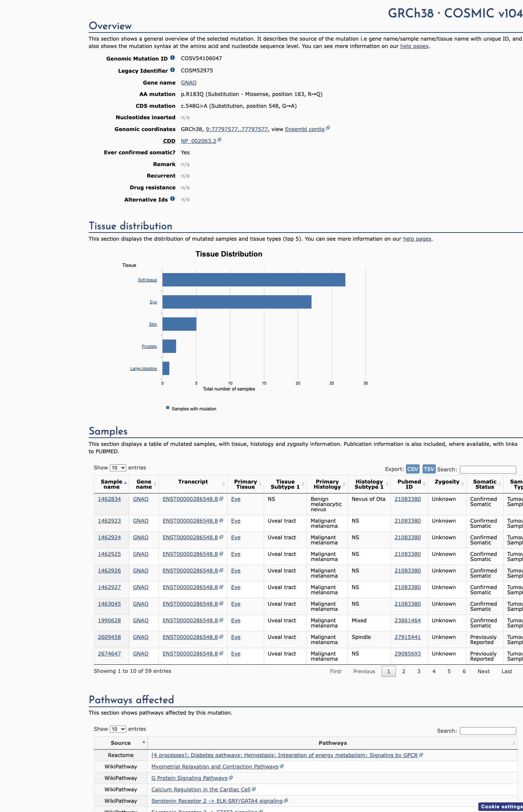523x812 pixels.
Task: Open Eye tissue link for sample 1990628
Action: 236,620
